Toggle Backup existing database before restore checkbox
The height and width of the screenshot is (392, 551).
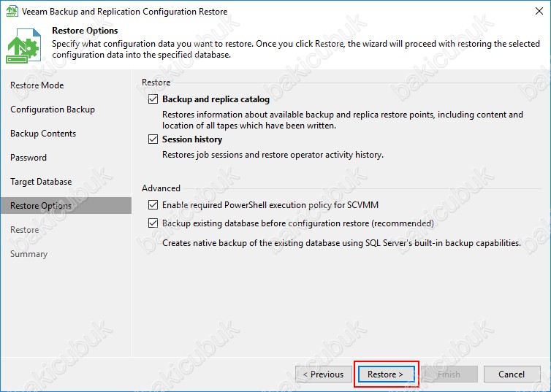point(153,223)
